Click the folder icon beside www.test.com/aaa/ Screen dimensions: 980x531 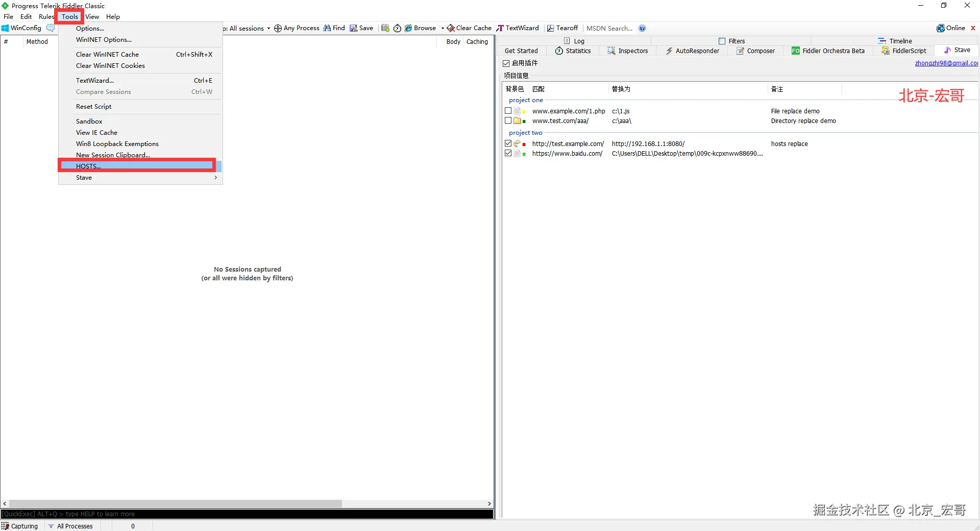518,120
